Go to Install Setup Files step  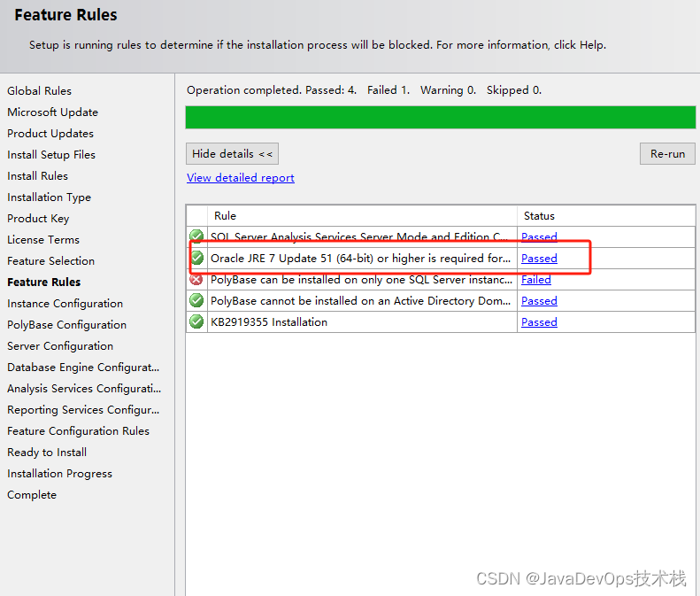(x=51, y=155)
